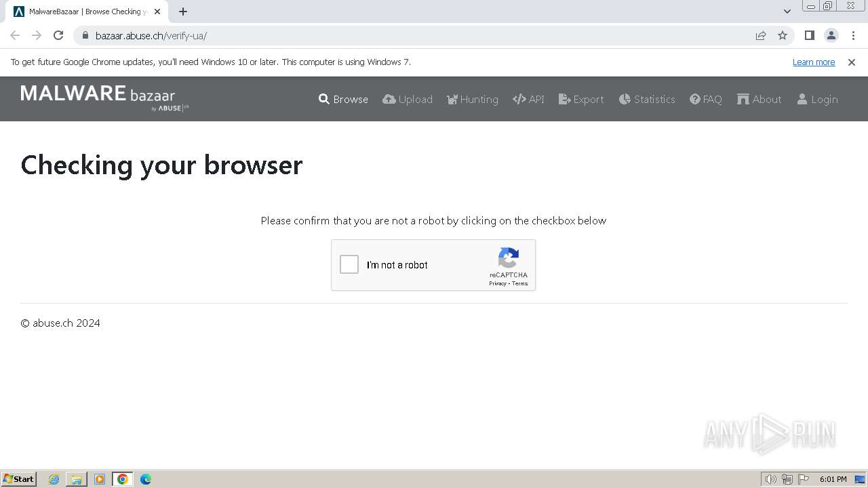Go forward in browser history

click(37, 35)
